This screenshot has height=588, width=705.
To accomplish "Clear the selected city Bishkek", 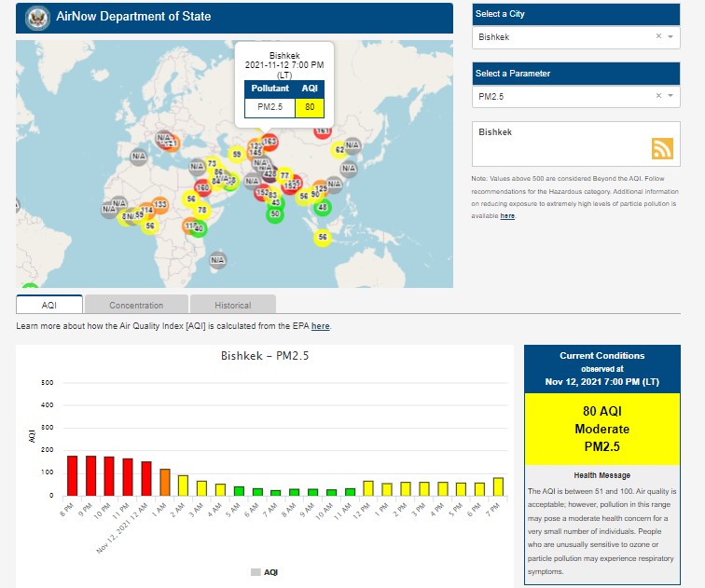I will [x=657, y=36].
